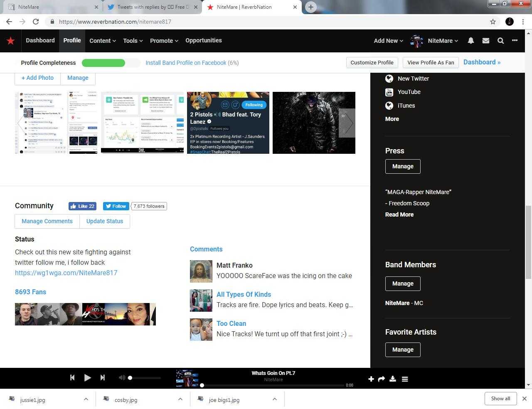
Task: Open the messages envelope icon
Action: (x=485, y=41)
